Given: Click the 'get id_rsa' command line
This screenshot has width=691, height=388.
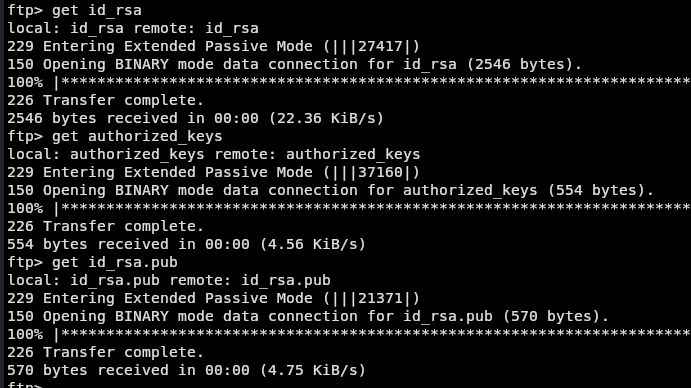Looking at the screenshot, I should pyautogui.click(x=74, y=10).
